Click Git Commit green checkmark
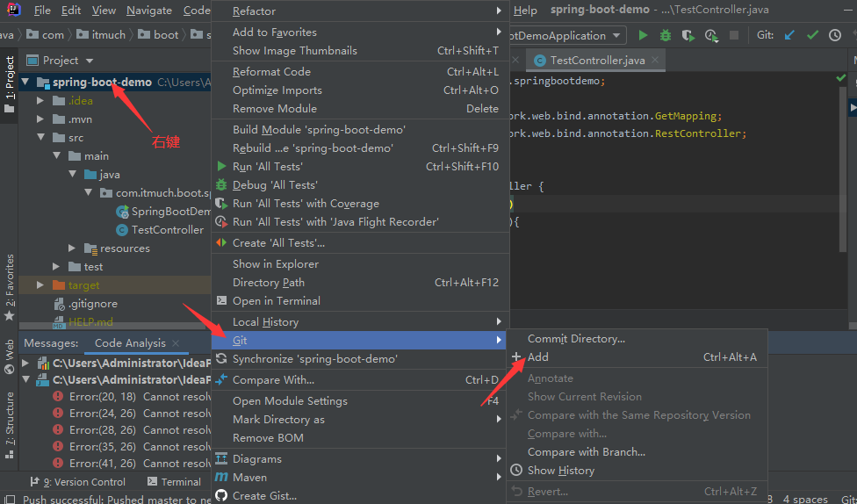The image size is (857, 504). 812,35
